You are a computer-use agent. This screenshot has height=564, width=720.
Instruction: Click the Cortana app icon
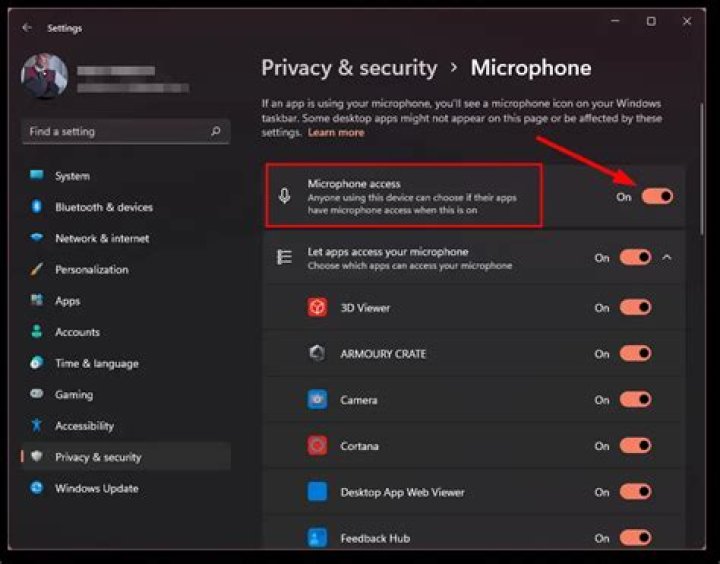pos(317,446)
